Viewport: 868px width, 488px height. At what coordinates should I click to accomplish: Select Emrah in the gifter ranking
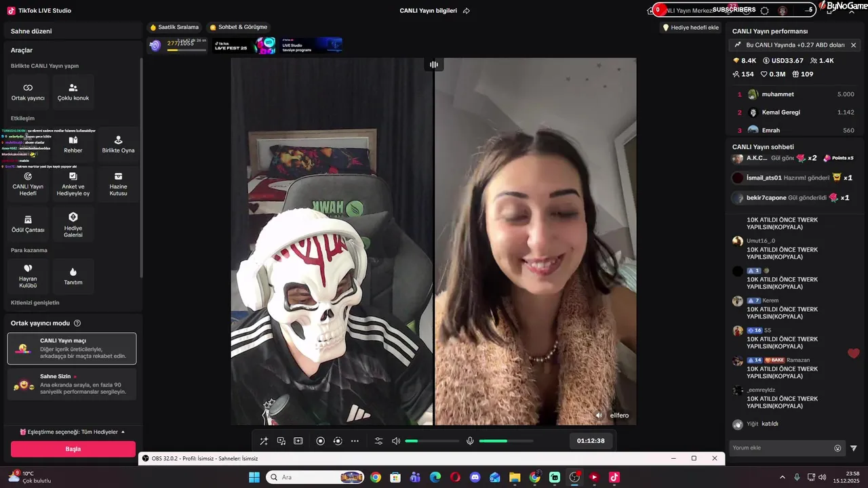(795, 130)
